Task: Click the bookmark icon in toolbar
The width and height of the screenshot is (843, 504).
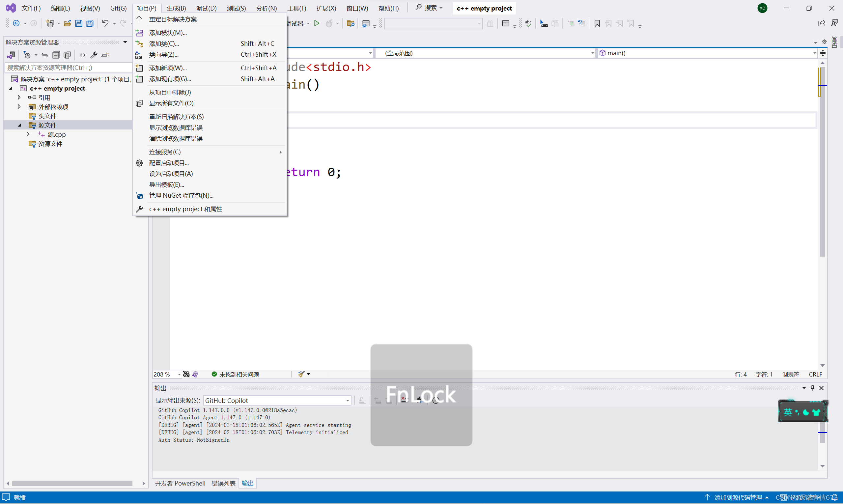Action: [597, 23]
